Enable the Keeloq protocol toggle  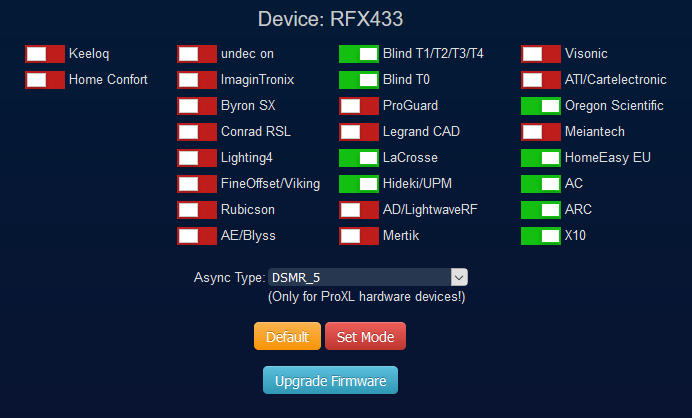click(x=45, y=54)
